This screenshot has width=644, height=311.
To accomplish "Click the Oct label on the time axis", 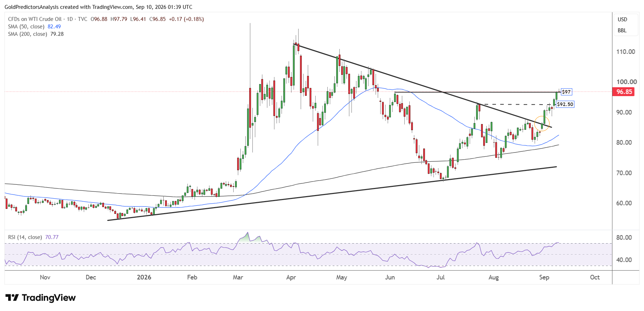I will pyautogui.click(x=595, y=277).
